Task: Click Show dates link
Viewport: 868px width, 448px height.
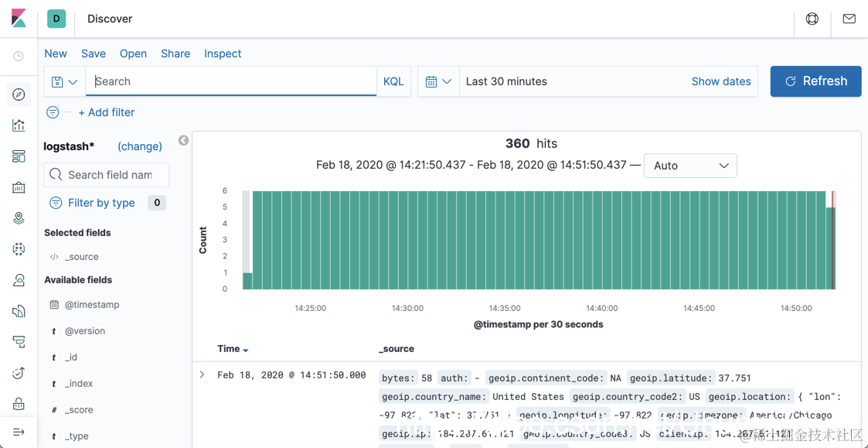Action: click(721, 81)
